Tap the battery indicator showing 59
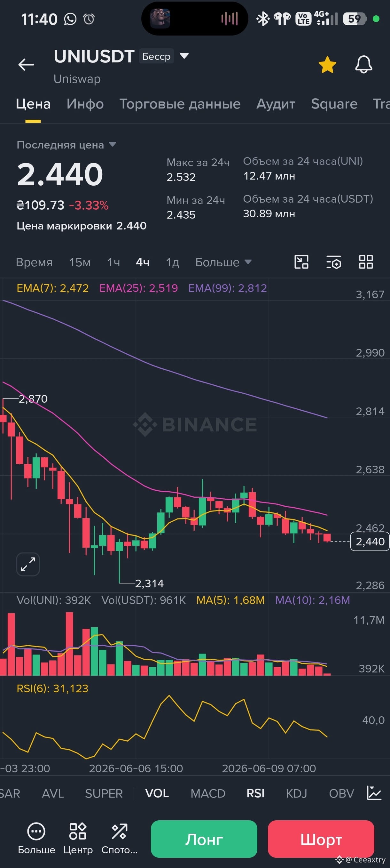This screenshot has height=868, width=390. pos(354,19)
